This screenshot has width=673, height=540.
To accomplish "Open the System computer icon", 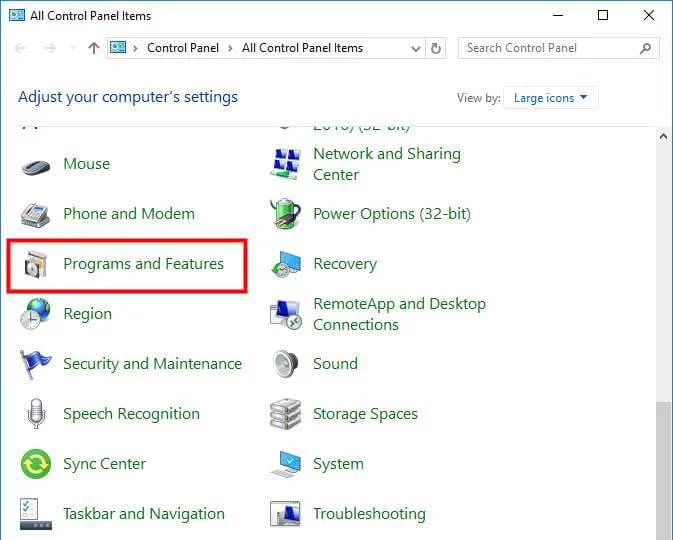I will [286, 464].
